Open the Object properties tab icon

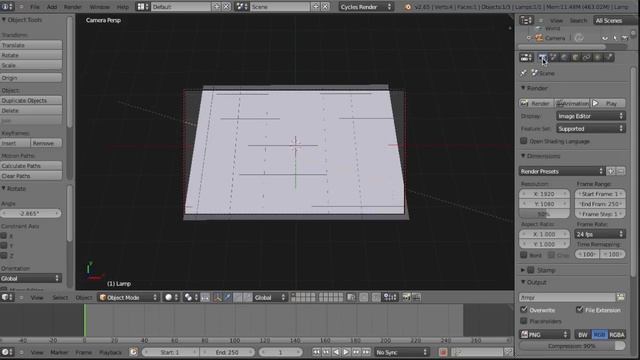[576, 58]
